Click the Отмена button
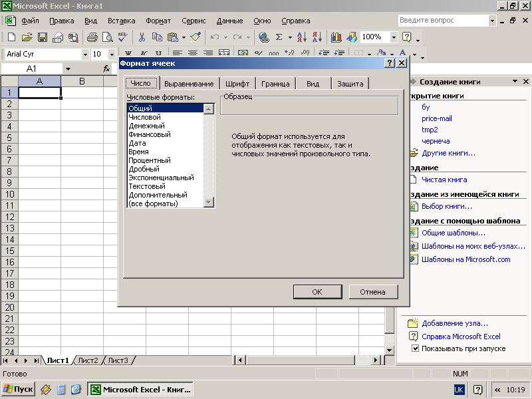Screen dimensions: 532x399 click(x=373, y=292)
